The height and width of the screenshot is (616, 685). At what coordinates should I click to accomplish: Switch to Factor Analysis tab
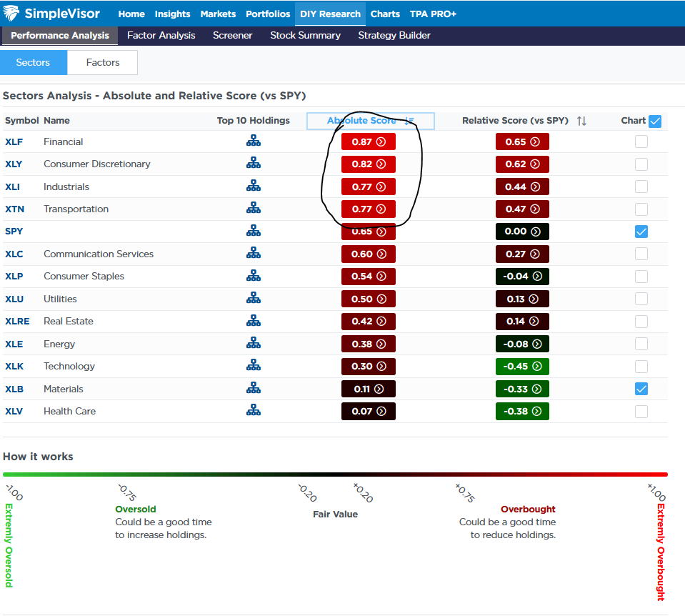pyautogui.click(x=161, y=36)
